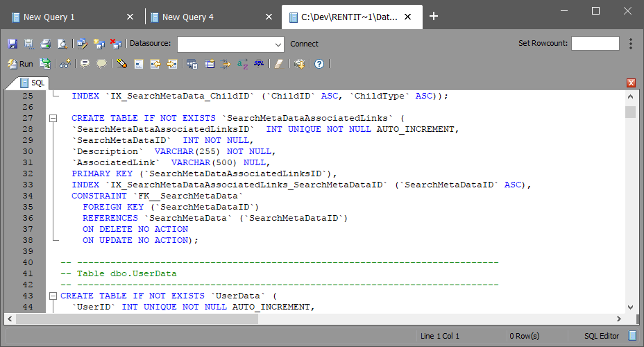Click 'FOREIGN KEY' on line 35
The height and width of the screenshot is (347, 644).
point(113,207)
